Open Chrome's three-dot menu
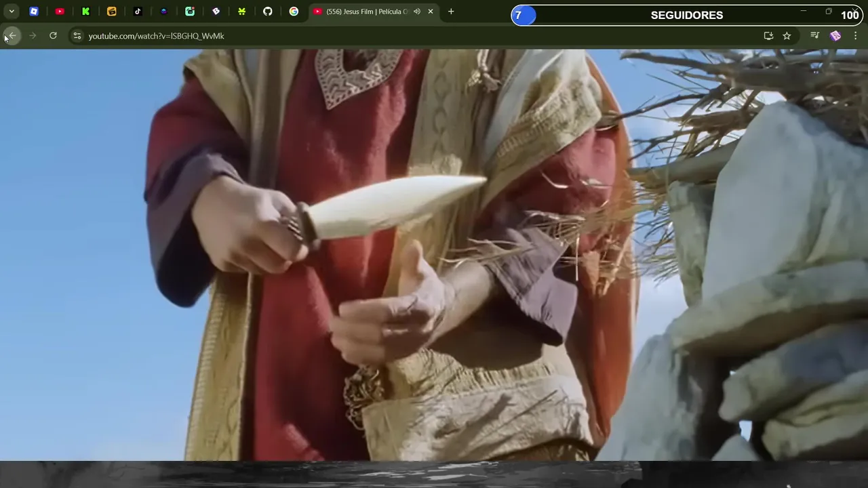This screenshot has width=868, height=488. (x=856, y=36)
